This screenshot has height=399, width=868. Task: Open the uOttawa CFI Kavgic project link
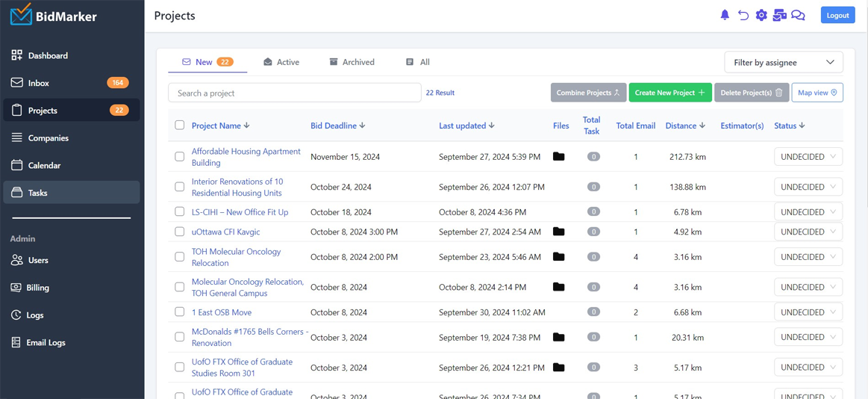[225, 232]
